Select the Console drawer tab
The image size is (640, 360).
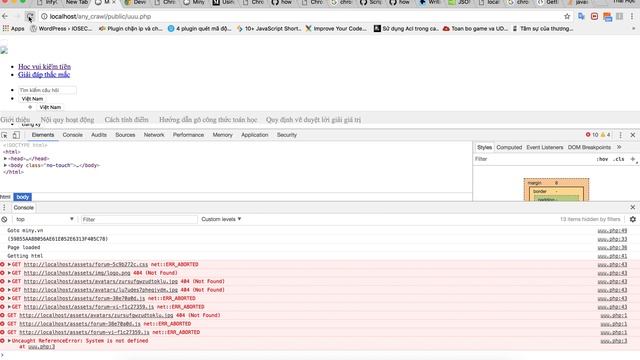pos(24,207)
